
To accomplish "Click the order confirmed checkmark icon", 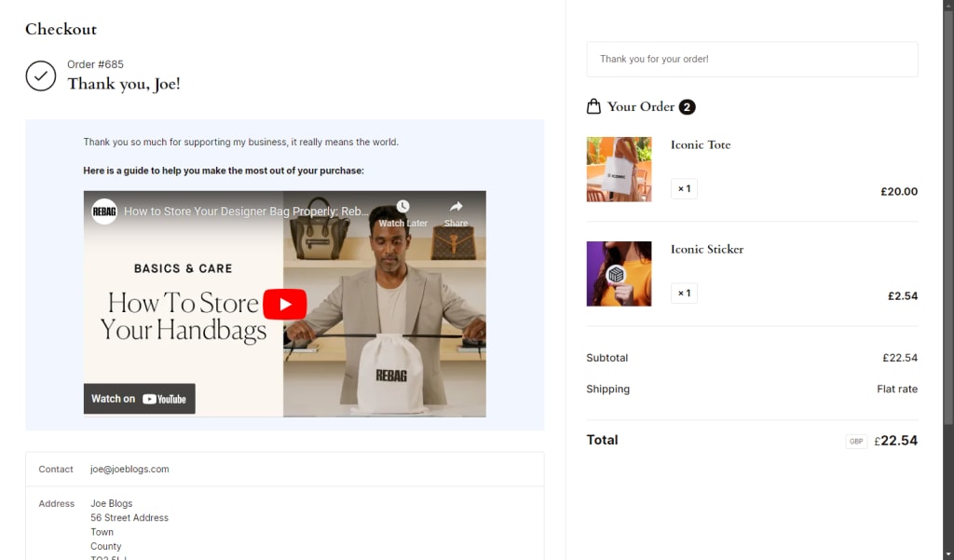I will coord(41,76).
